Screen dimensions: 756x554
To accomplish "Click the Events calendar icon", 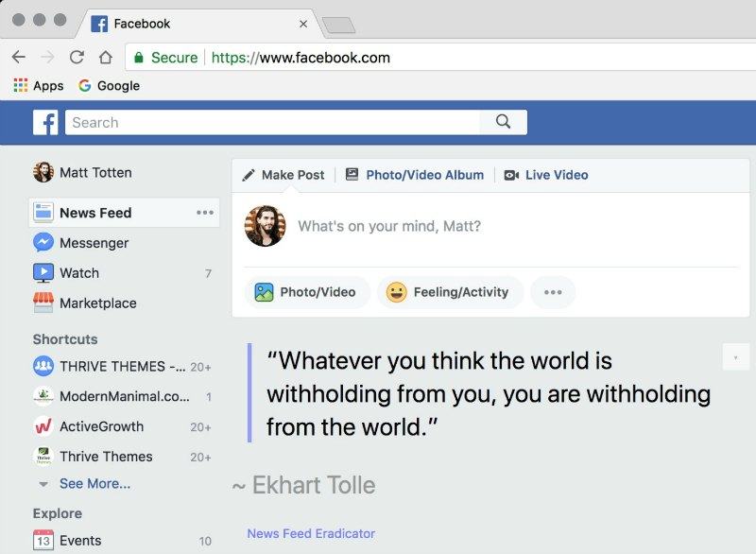I will (x=43, y=541).
